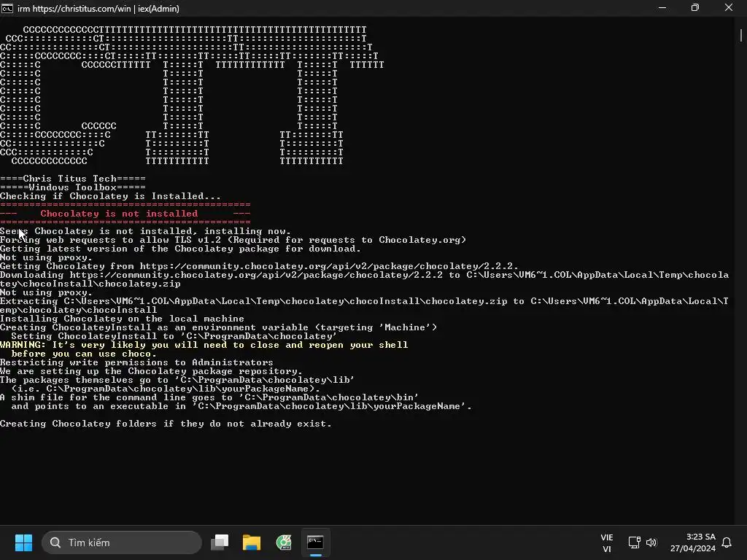Click 'Checking if Chocolatey is Installed...' line
Viewport: 747px width, 560px height.
pos(111,196)
